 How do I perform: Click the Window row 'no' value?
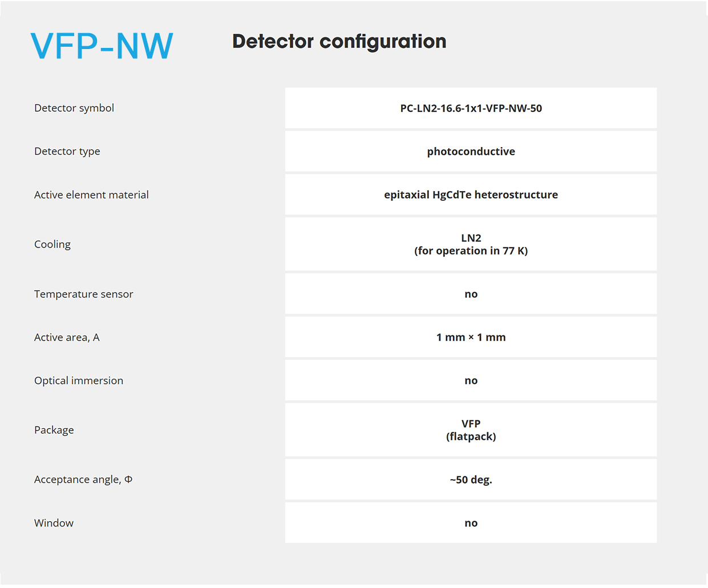(471, 523)
